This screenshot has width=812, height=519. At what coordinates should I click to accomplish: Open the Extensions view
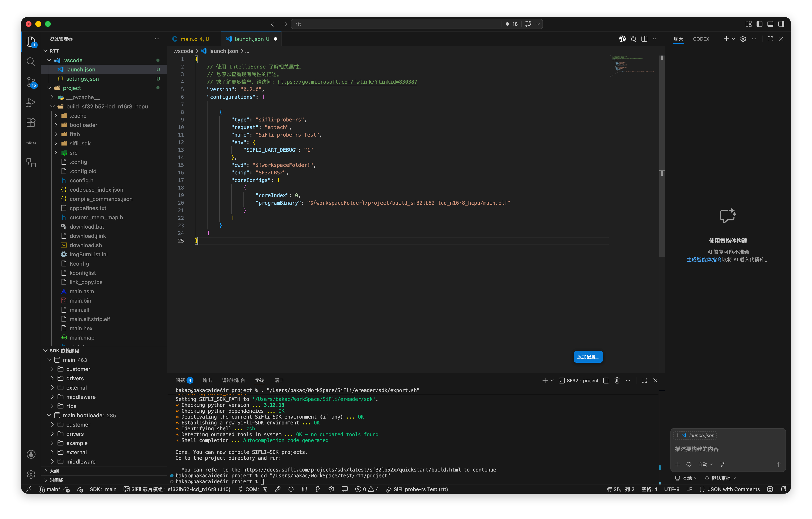pos(31,123)
